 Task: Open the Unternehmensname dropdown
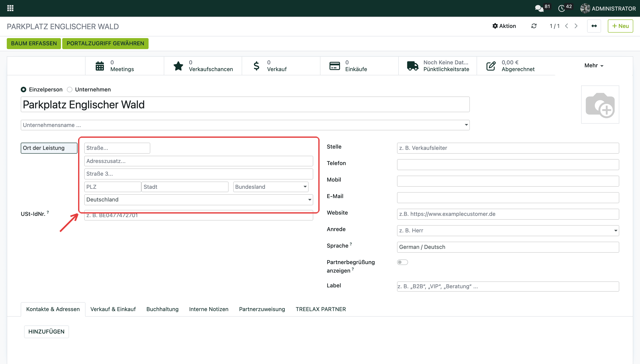pyautogui.click(x=245, y=125)
